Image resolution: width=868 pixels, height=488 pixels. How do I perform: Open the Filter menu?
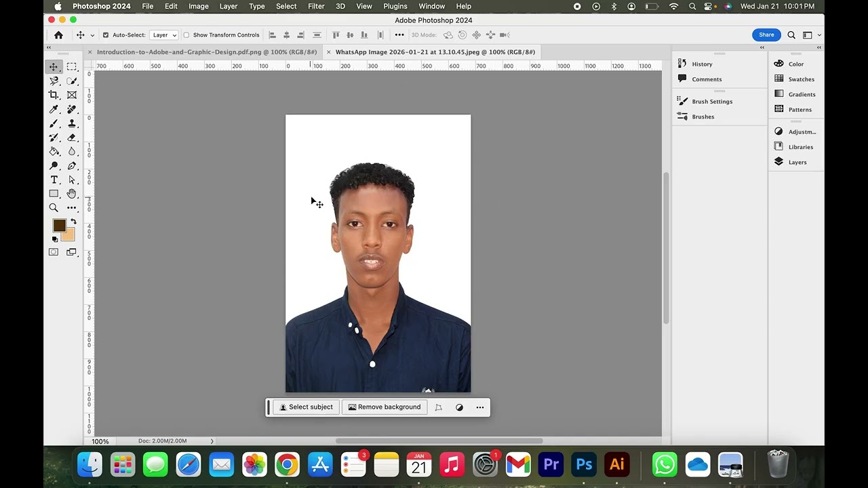tap(316, 6)
